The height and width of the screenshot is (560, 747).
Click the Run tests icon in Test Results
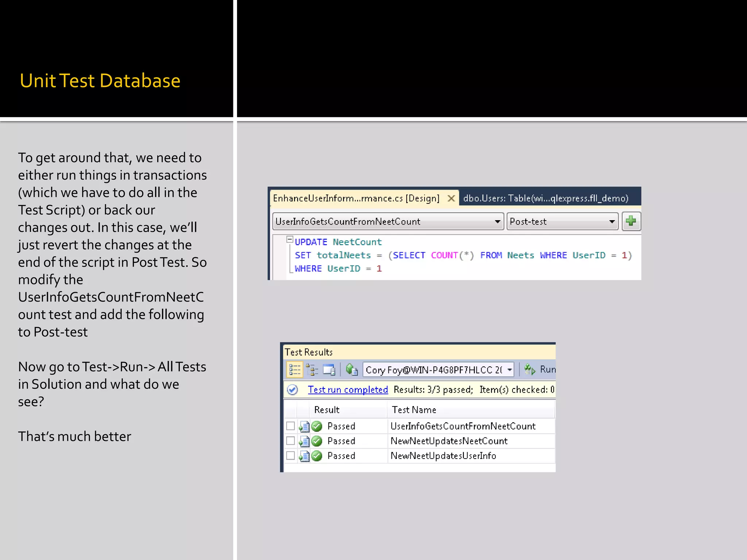[530, 370]
